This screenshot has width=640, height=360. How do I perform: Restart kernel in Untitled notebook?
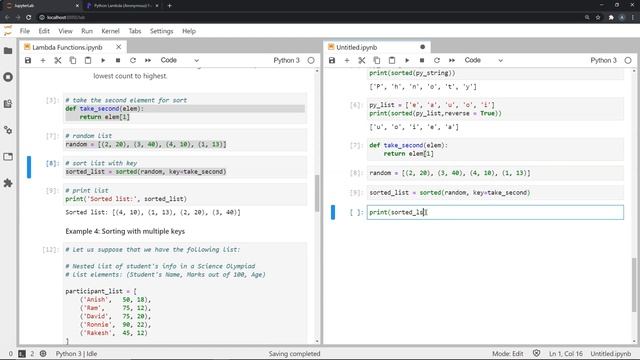437,60
